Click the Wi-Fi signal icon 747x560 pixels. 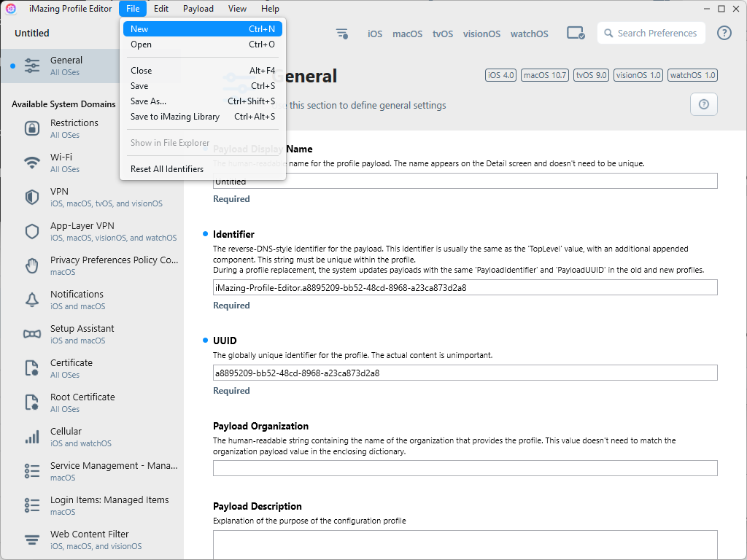pyautogui.click(x=32, y=163)
